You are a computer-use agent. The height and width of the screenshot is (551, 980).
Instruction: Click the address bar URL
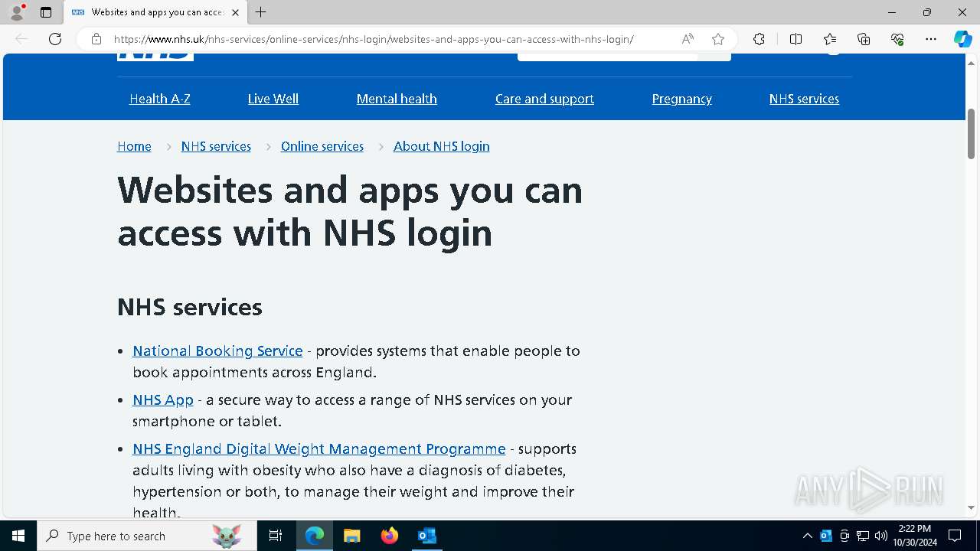tap(374, 39)
